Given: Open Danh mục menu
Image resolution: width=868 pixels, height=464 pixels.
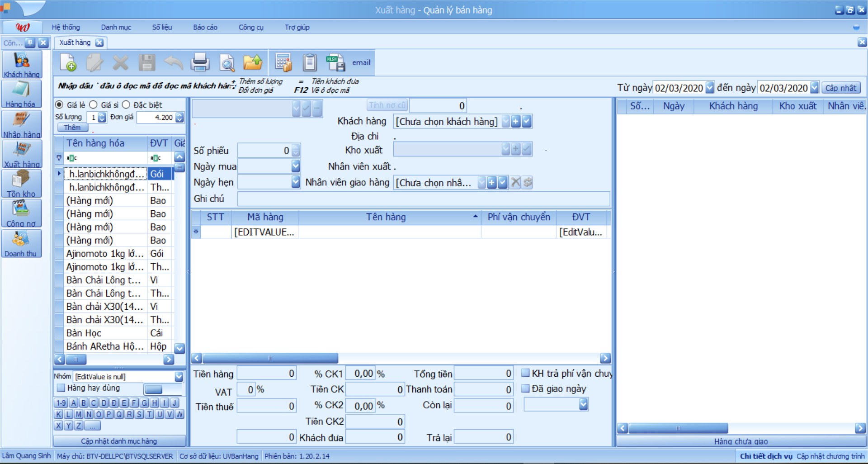Looking at the screenshot, I should [116, 27].
